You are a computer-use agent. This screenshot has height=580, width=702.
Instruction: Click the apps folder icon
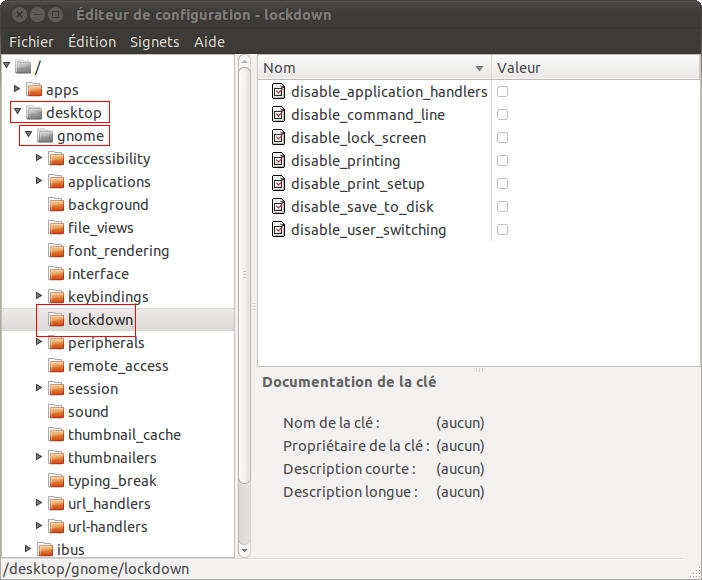click(x=34, y=90)
